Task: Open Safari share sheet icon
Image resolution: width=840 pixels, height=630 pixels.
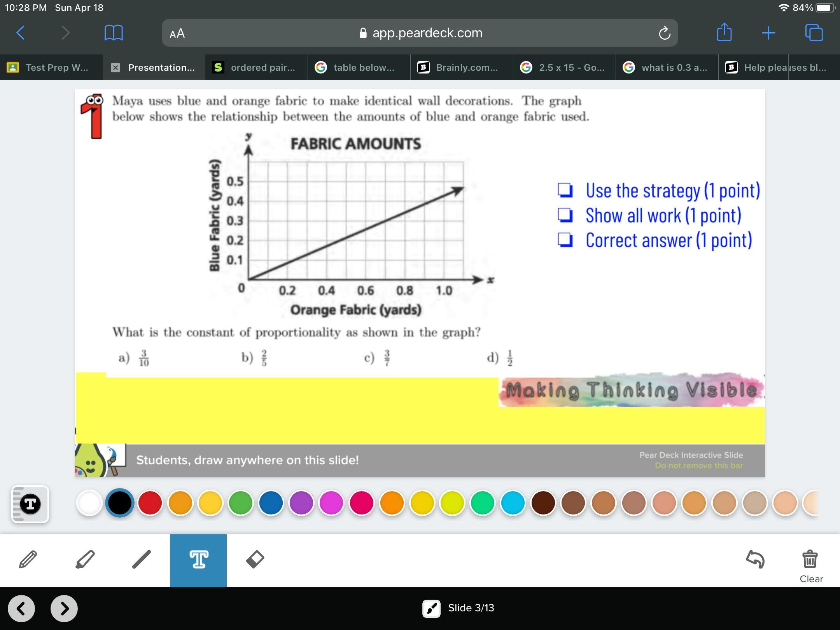Action: click(x=724, y=32)
